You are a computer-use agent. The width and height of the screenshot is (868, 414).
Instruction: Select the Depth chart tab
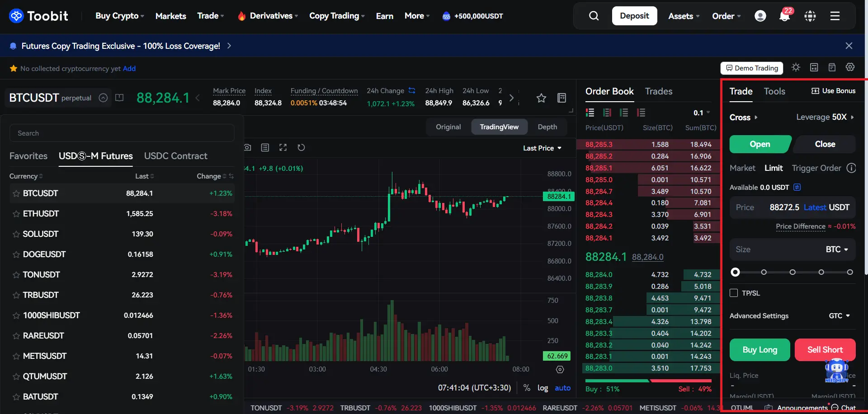point(547,127)
